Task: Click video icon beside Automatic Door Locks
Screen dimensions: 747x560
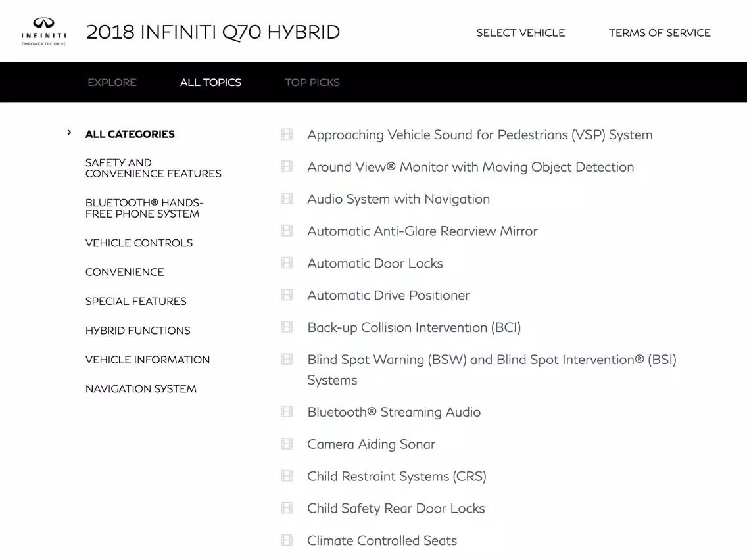Action: [287, 263]
